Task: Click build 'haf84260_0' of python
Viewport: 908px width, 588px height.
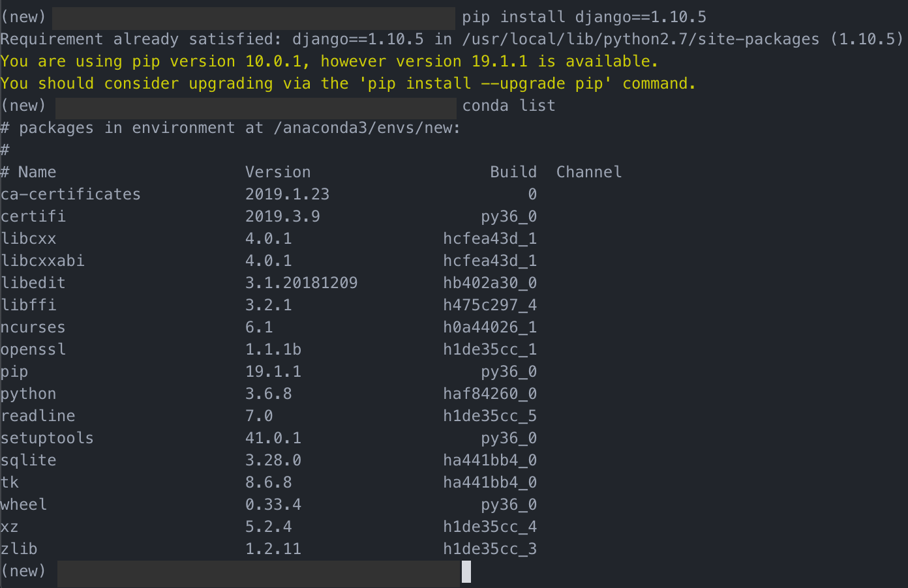Action: click(x=490, y=394)
